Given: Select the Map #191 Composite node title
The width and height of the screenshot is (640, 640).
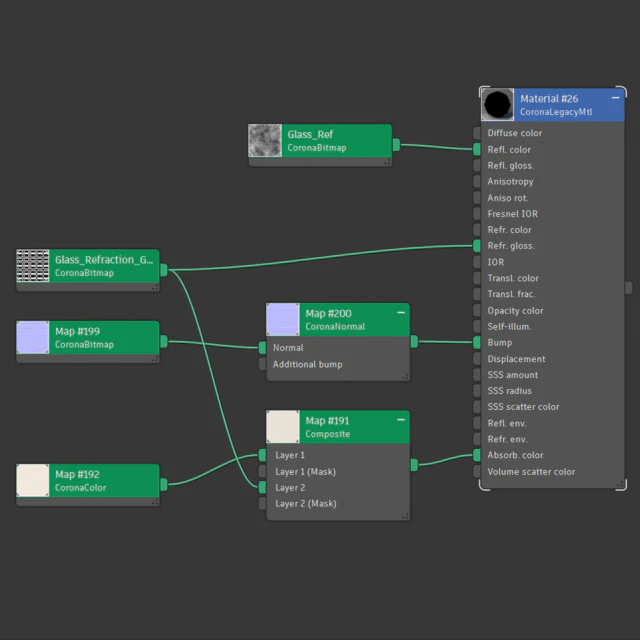Looking at the screenshot, I should coord(329,421).
